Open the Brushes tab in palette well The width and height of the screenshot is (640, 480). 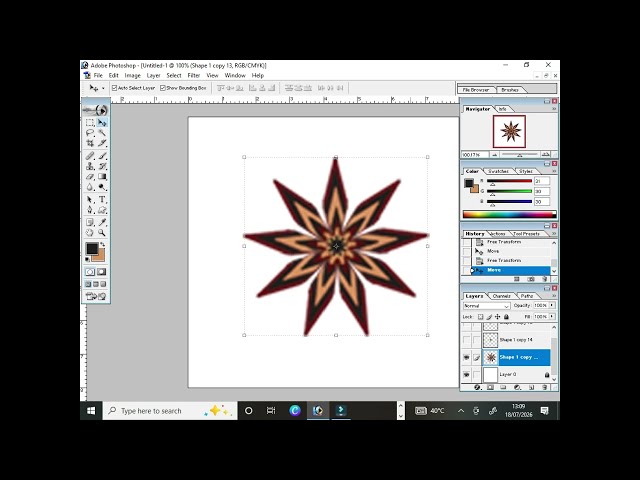[x=509, y=90]
